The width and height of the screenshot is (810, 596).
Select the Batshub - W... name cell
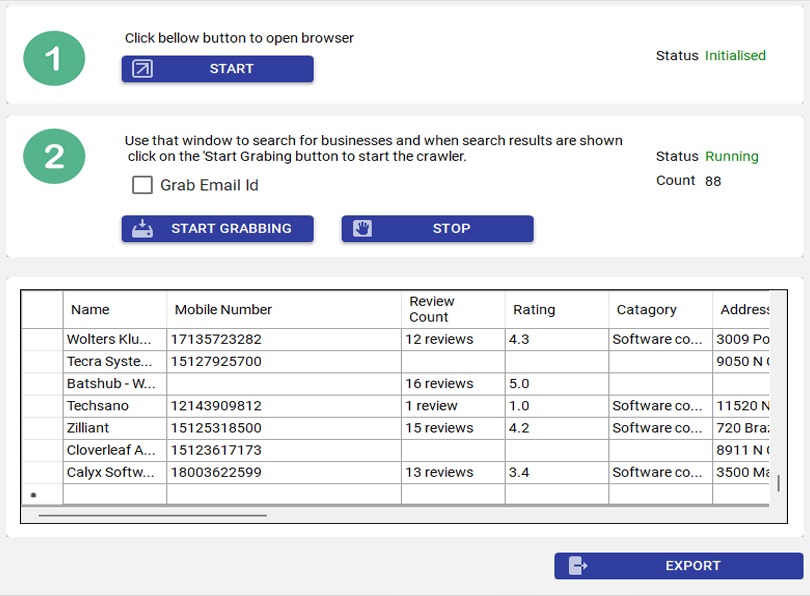coord(115,384)
